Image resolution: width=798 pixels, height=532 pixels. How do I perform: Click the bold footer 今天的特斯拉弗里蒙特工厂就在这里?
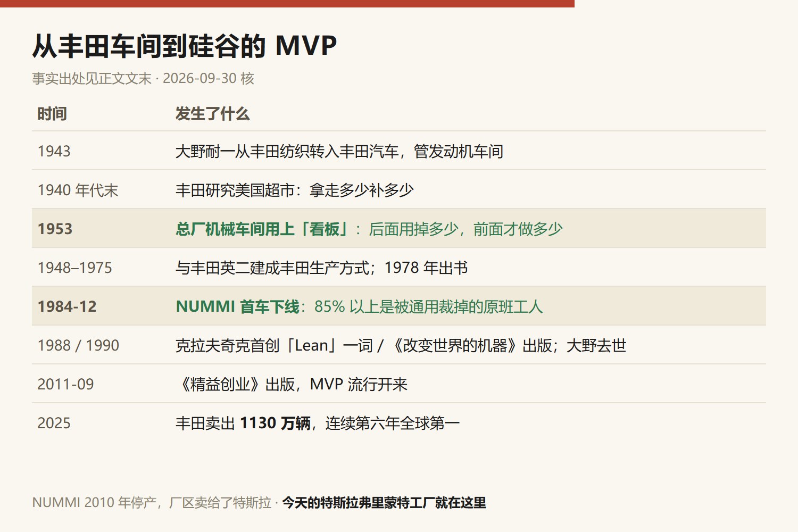coord(384,502)
